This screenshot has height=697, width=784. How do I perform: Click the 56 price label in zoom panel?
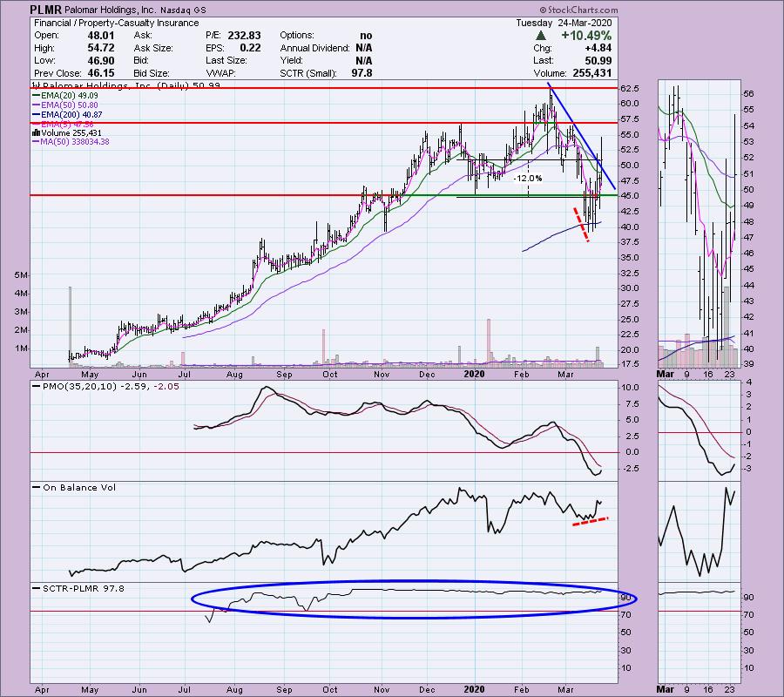coord(748,94)
